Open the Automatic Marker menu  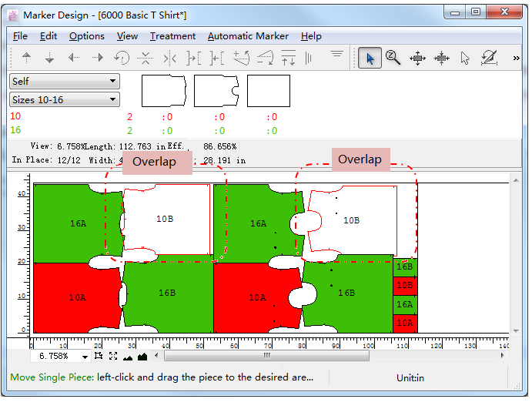coord(248,36)
